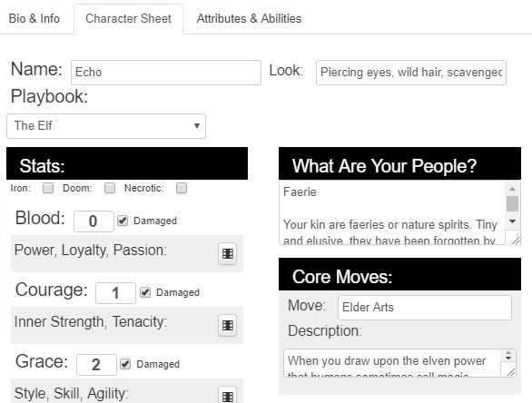Click the People text area scrollbar thumb

[x=512, y=203]
